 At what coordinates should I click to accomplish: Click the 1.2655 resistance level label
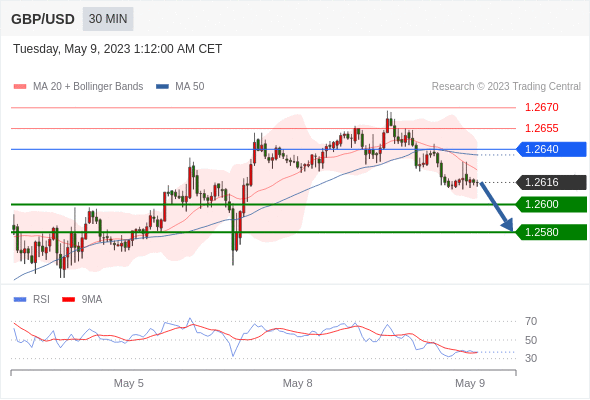(541, 128)
